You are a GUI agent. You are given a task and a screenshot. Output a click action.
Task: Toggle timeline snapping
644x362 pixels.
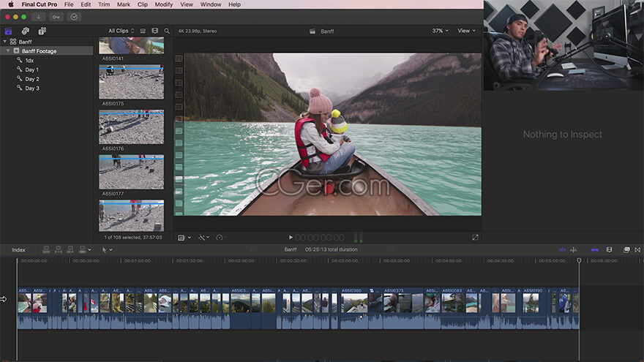pyautogui.click(x=595, y=249)
